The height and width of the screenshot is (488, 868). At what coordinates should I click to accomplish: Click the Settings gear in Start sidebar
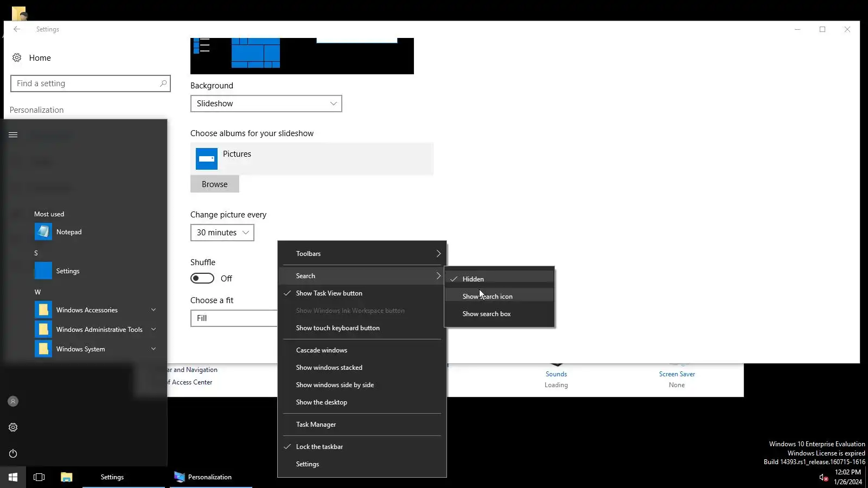click(x=13, y=427)
